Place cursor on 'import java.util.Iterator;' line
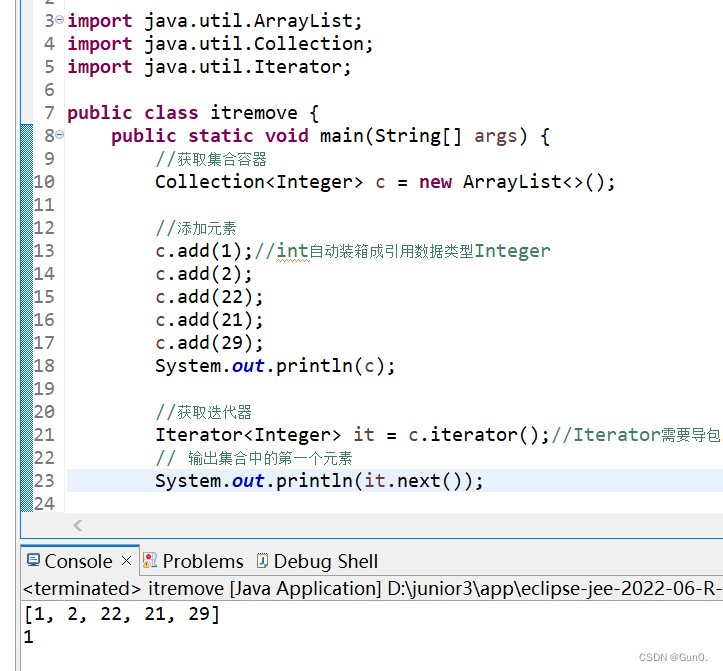This screenshot has height=671, width=723. coord(209,67)
